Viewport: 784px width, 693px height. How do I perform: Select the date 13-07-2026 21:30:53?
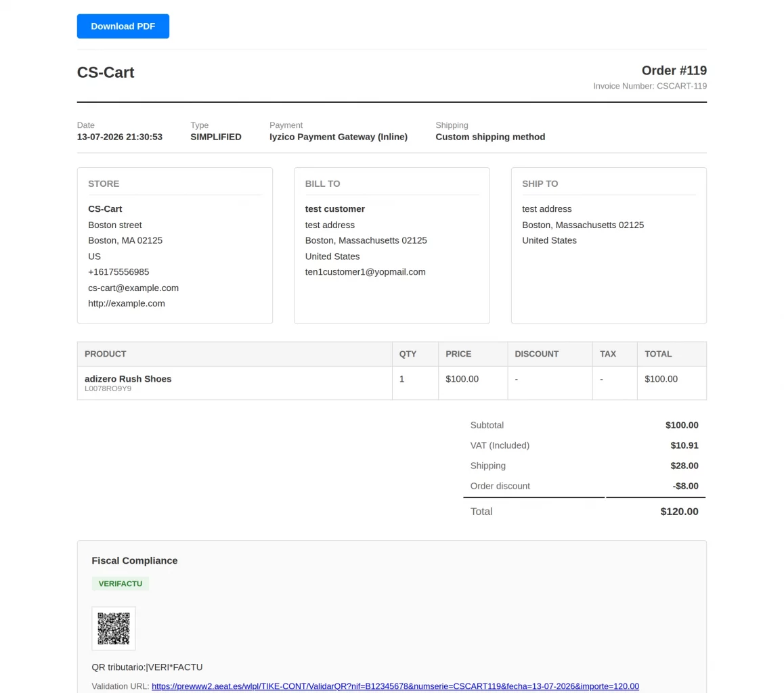(x=120, y=137)
